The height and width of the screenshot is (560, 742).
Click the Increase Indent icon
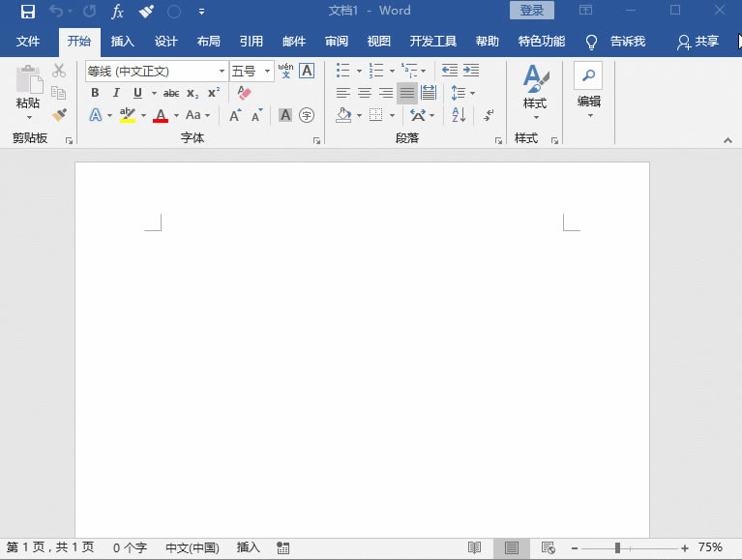click(471, 71)
